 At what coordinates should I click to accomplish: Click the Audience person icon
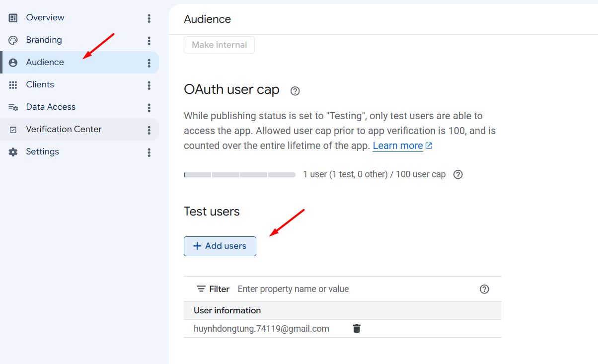click(13, 63)
